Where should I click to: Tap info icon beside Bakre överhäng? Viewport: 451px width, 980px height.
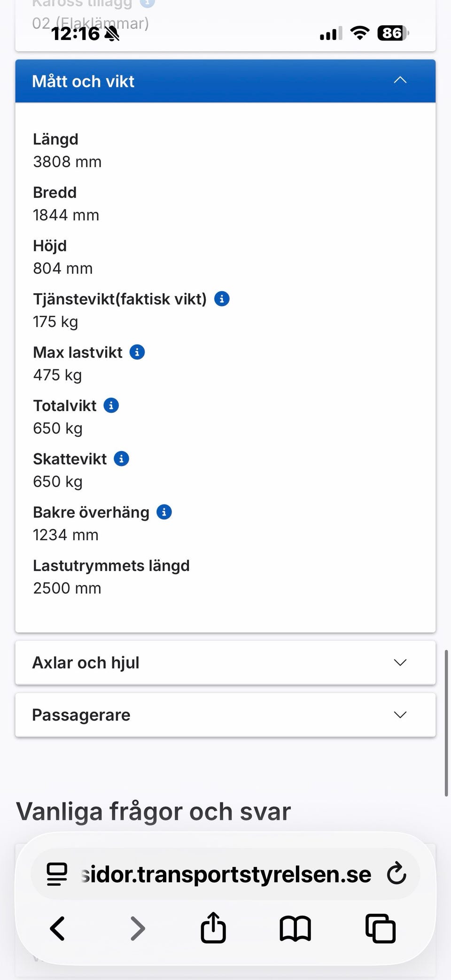click(x=164, y=512)
